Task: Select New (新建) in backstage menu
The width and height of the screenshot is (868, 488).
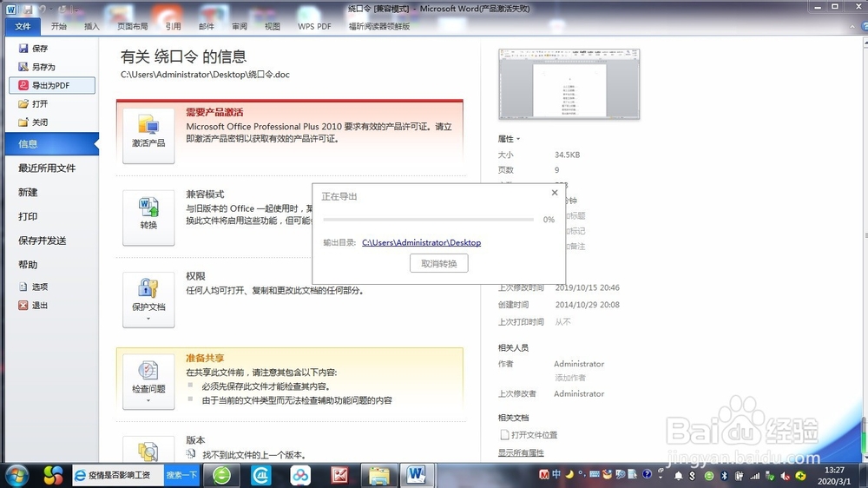Action: tap(28, 192)
